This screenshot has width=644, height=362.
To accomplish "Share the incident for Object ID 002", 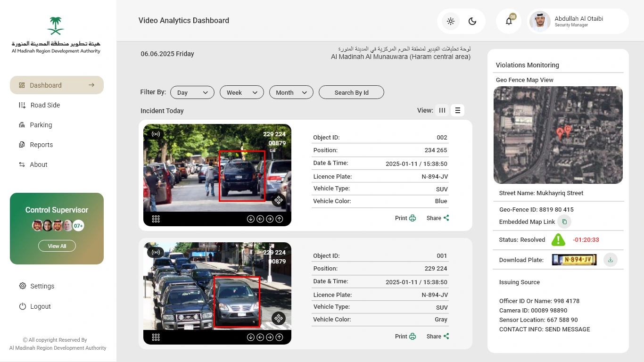I will coord(438,218).
